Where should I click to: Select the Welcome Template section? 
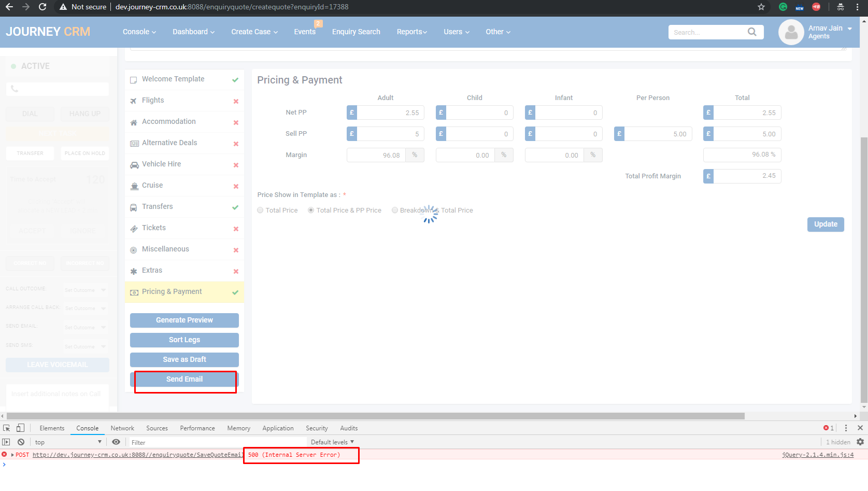point(184,79)
